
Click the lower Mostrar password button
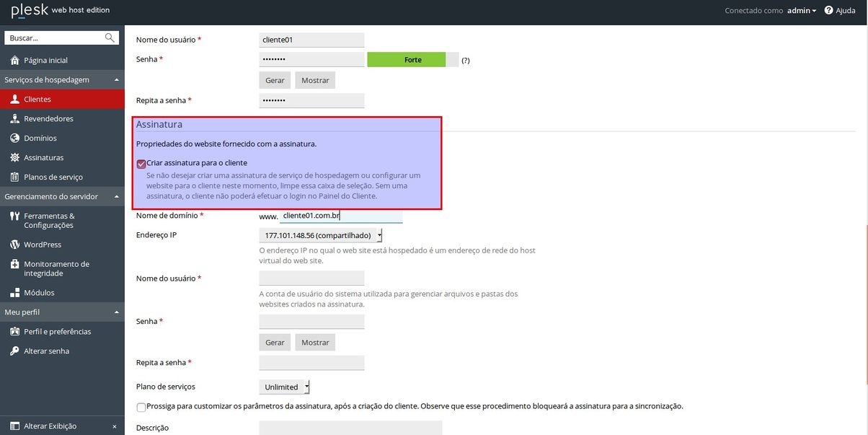coord(315,343)
